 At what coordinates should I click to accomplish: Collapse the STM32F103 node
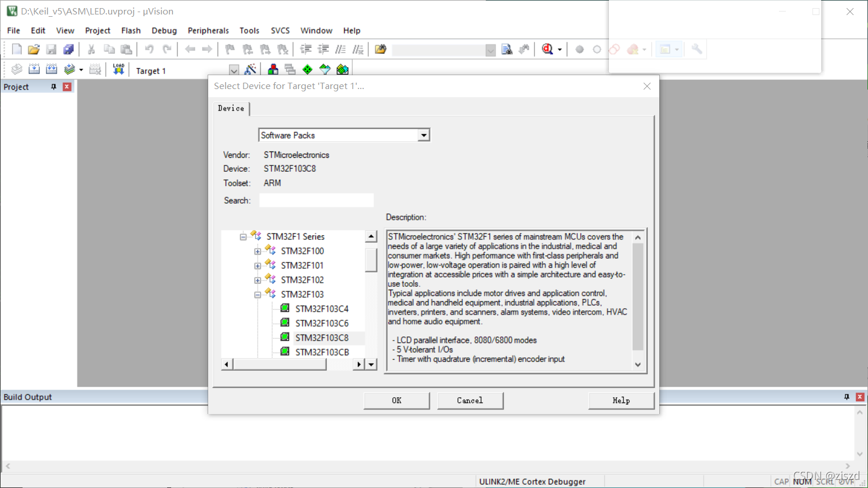tap(257, 295)
